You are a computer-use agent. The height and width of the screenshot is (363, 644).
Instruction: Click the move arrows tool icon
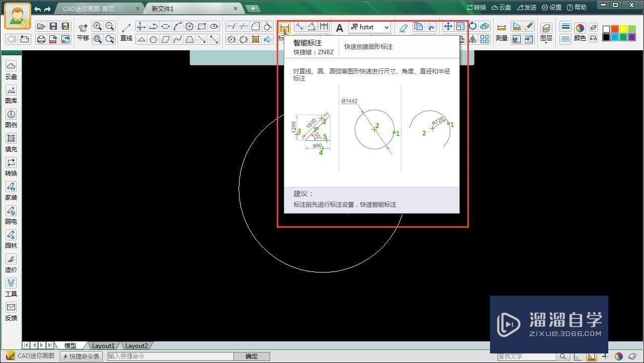coord(448,27)
